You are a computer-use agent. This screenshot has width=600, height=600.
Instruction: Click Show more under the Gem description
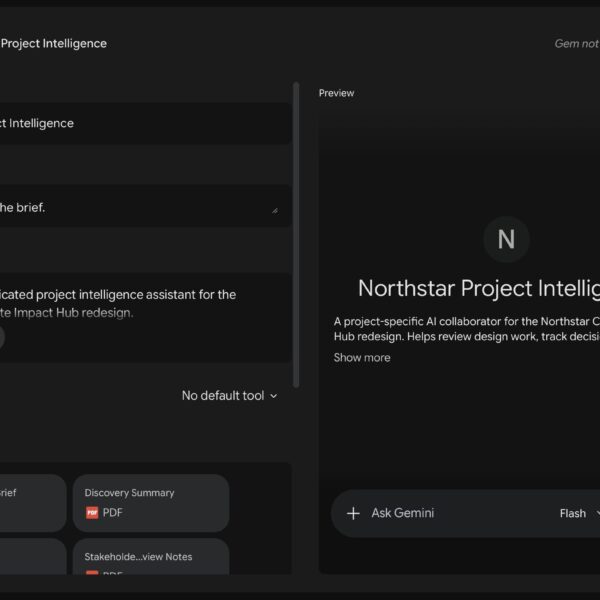click(362, 357)
